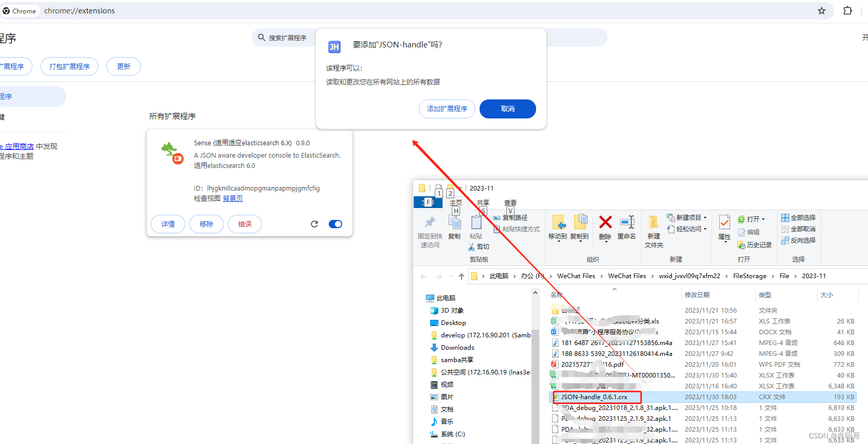Click the Up one level arrow in Explorer
868x444 pixels.
(462, 277)
